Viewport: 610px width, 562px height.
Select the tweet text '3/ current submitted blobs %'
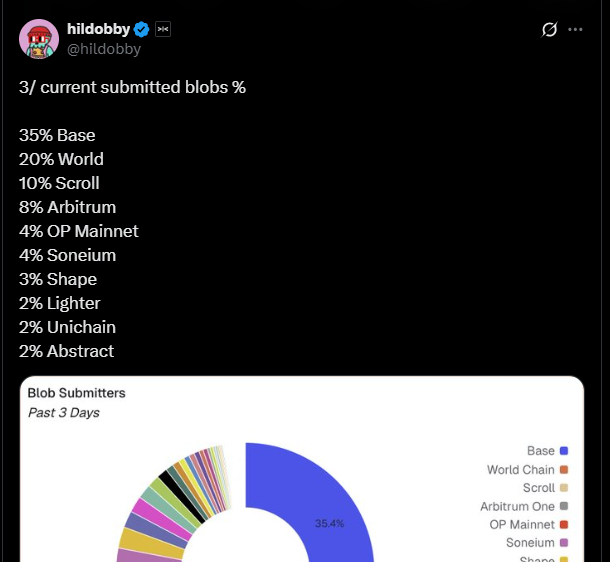point(132,87)
